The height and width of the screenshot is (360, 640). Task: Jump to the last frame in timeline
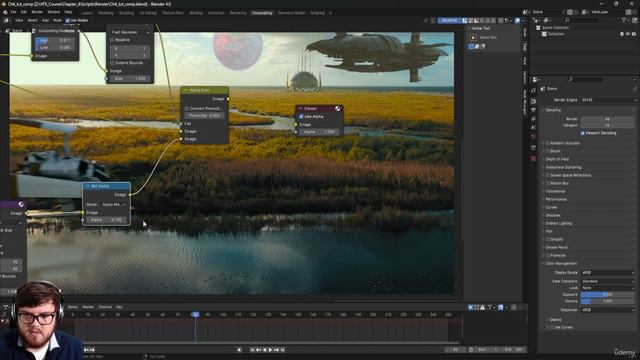coord(282,350)
